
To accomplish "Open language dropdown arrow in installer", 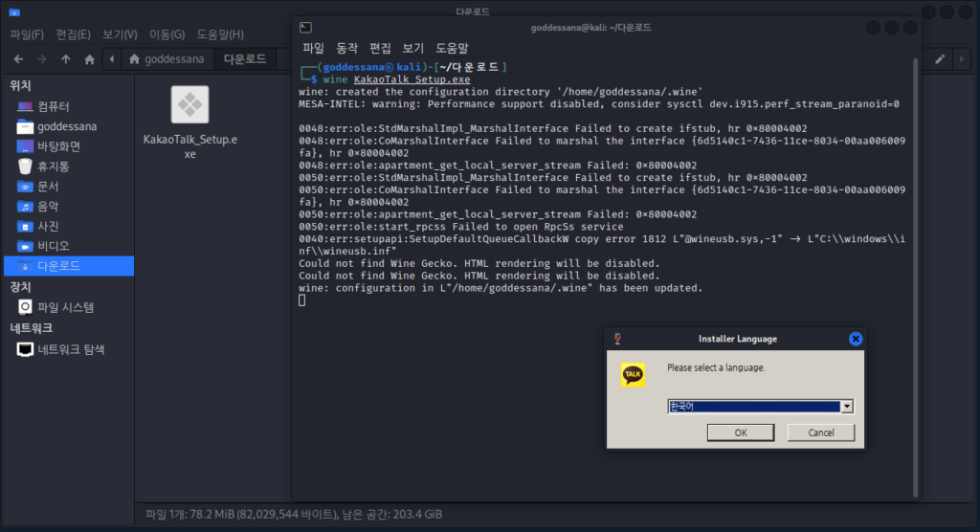I will [847, 407].
